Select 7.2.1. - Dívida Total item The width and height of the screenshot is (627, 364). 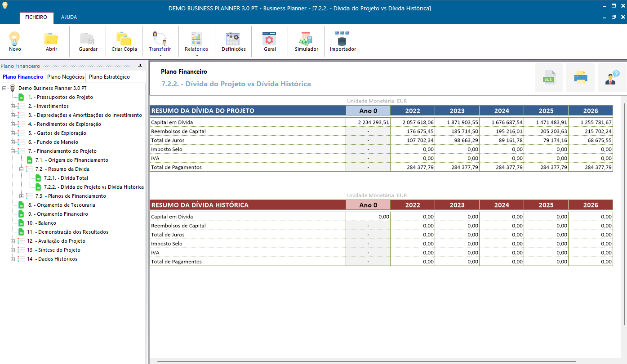pos(66,178)
